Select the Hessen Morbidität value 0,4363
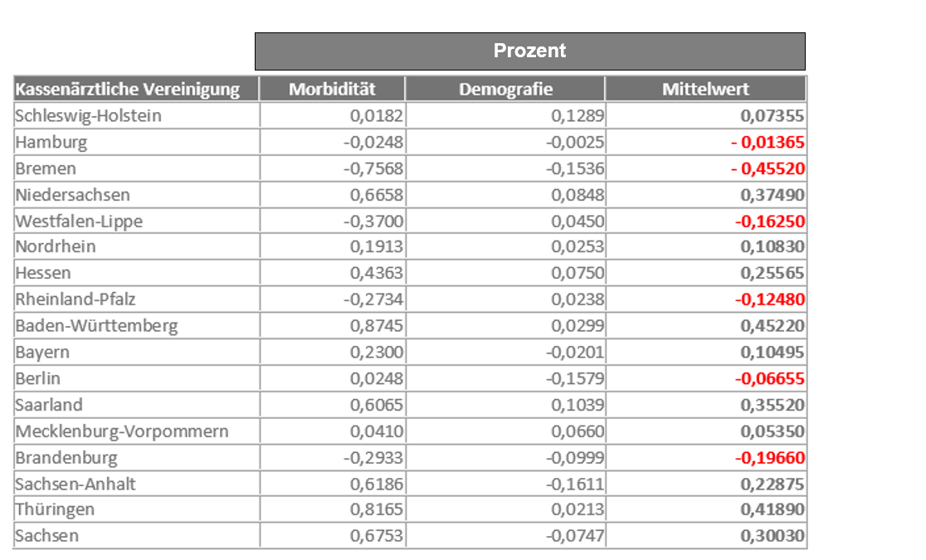Screen dimensions: 926x560 (x=377, y=274)
